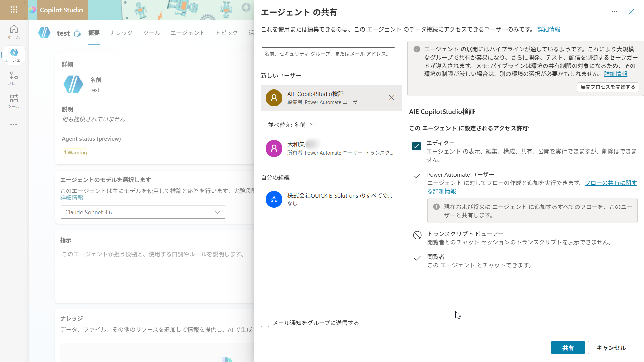Viewport: 644px width, 362px height.
Task: Click the flow sharing info icon
Action: [436, 207]
